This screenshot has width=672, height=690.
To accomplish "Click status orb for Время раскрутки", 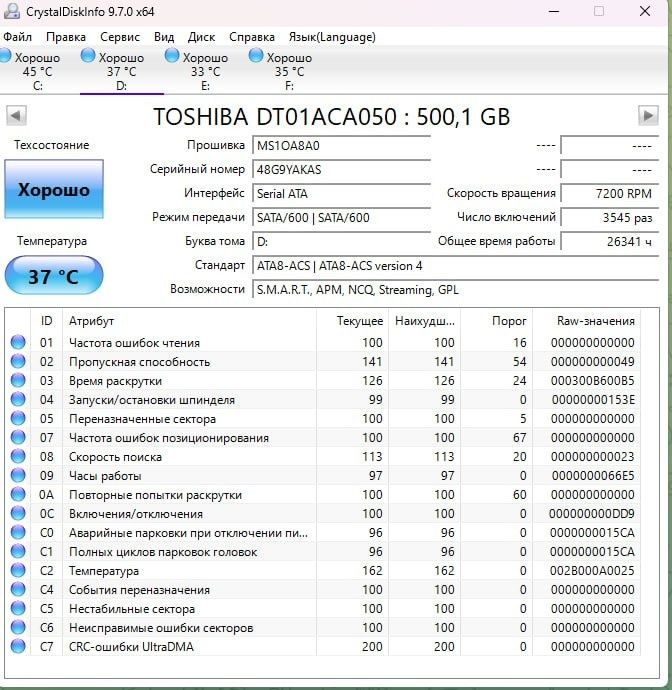I will click(18, 380).
